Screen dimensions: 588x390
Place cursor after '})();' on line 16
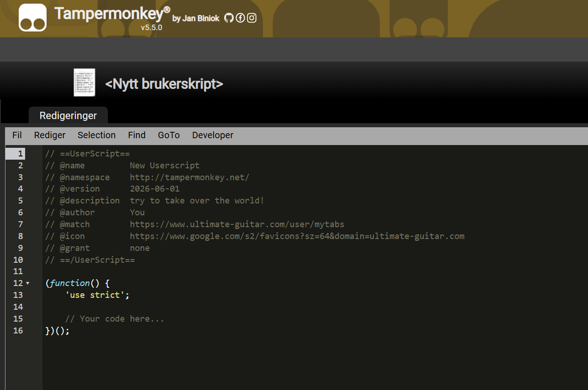70,331
